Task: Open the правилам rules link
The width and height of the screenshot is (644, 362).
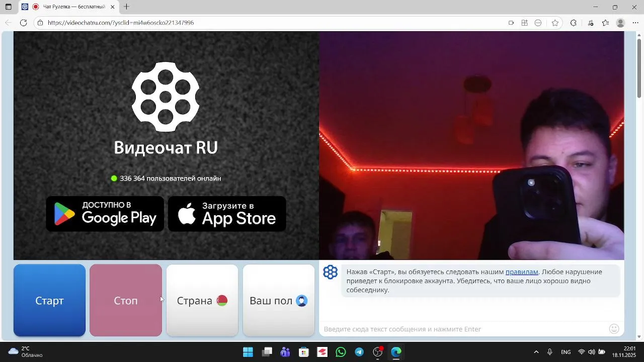Action: [522, 272]
